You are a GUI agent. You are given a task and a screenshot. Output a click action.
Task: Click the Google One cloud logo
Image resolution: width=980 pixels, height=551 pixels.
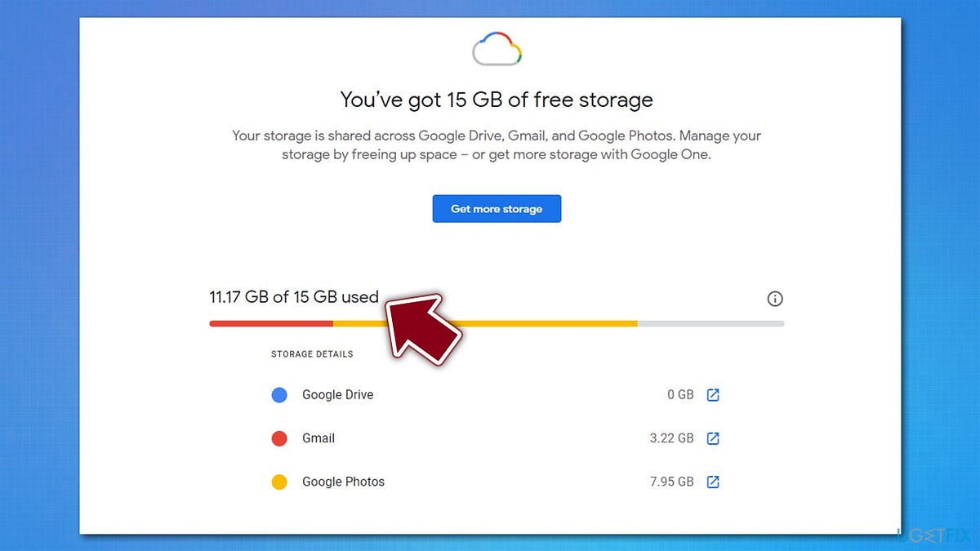tap(497, 49)
